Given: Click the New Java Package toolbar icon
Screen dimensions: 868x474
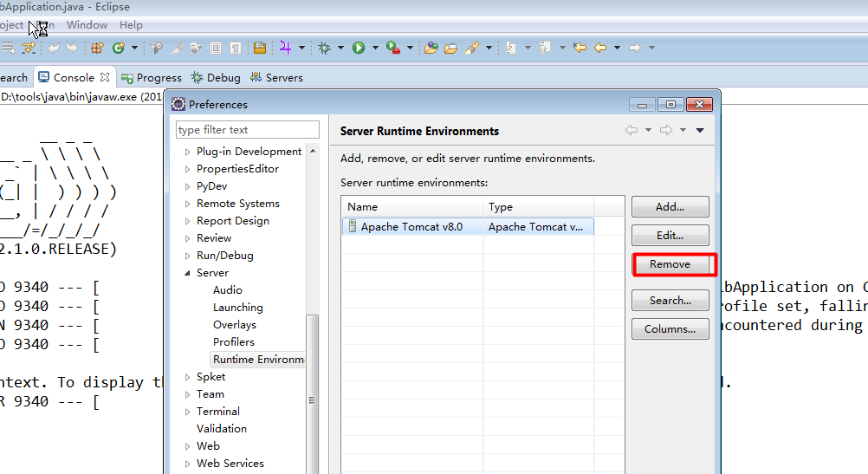Looking at the screenshot, I should point(97,48).
